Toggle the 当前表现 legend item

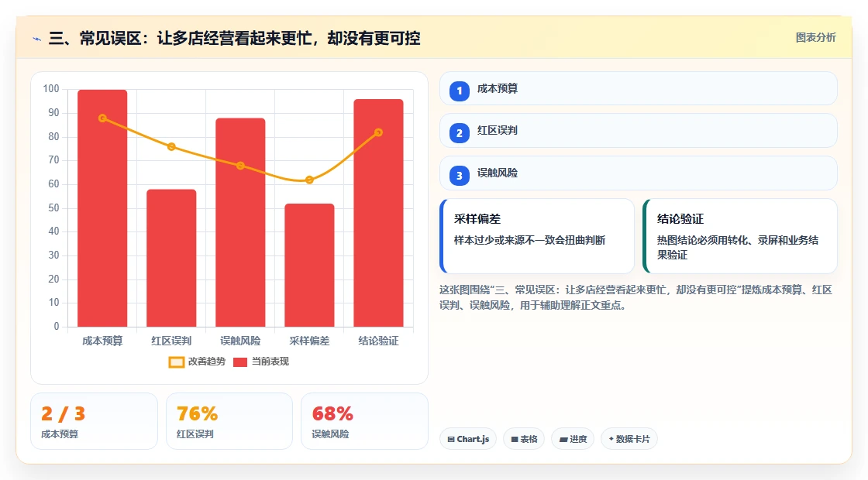[261, 362]
